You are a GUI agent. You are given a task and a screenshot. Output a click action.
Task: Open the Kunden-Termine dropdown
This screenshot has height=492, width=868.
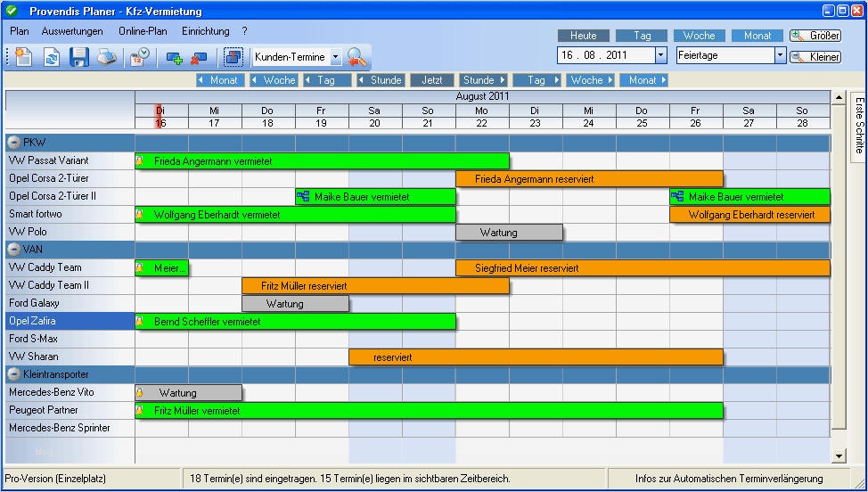click(x=335, y=57)
